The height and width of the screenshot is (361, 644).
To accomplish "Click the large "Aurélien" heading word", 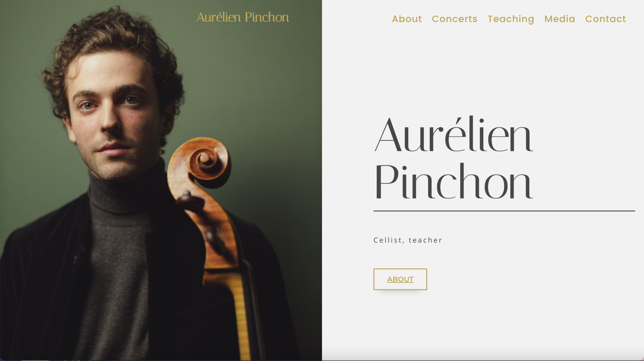I will [x=454, y=134].
